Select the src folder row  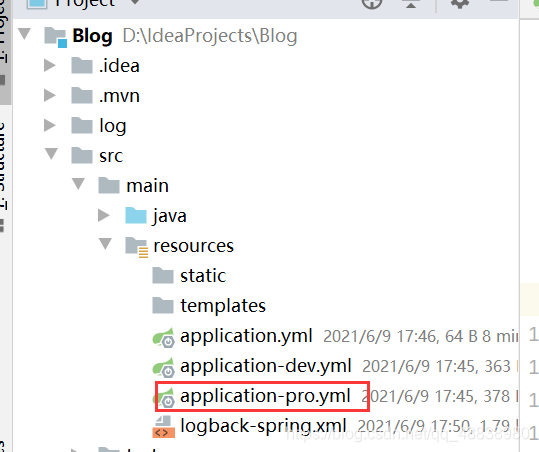[265, 155]
